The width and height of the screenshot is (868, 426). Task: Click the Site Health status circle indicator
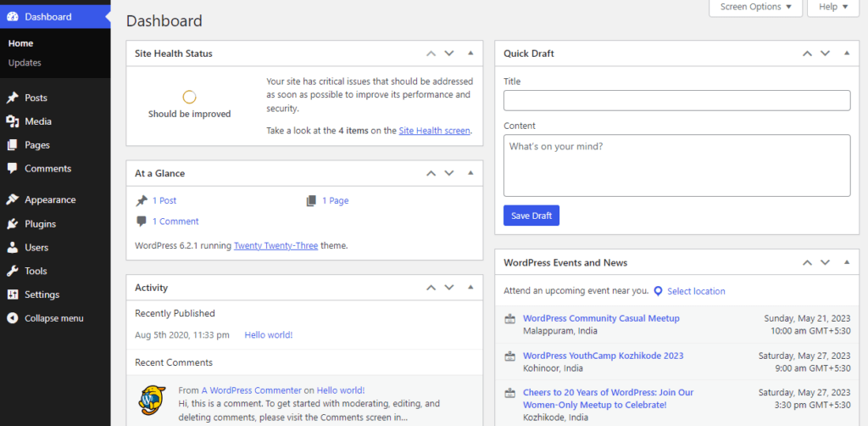189,98
